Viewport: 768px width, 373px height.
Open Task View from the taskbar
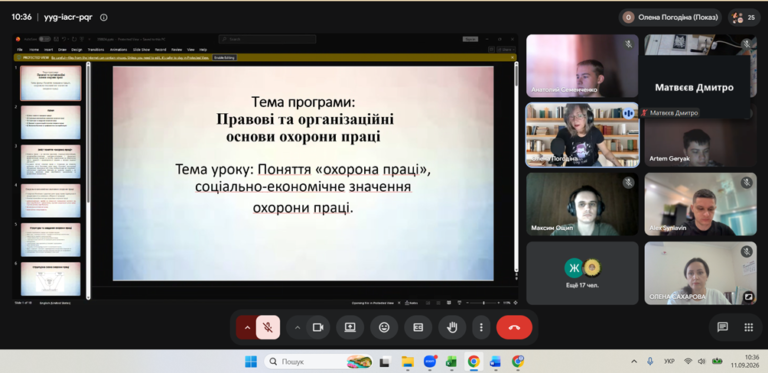(x=385, y=362)
